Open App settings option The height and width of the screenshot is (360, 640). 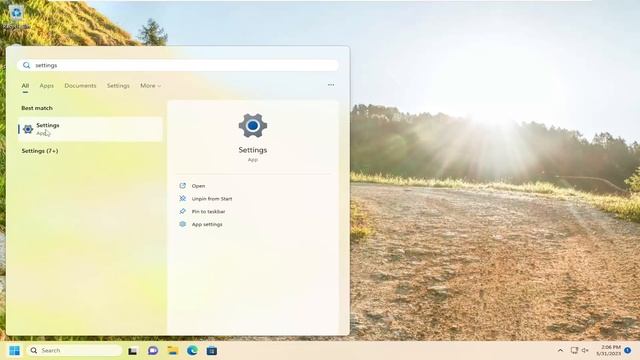click(x=207, y=224)
